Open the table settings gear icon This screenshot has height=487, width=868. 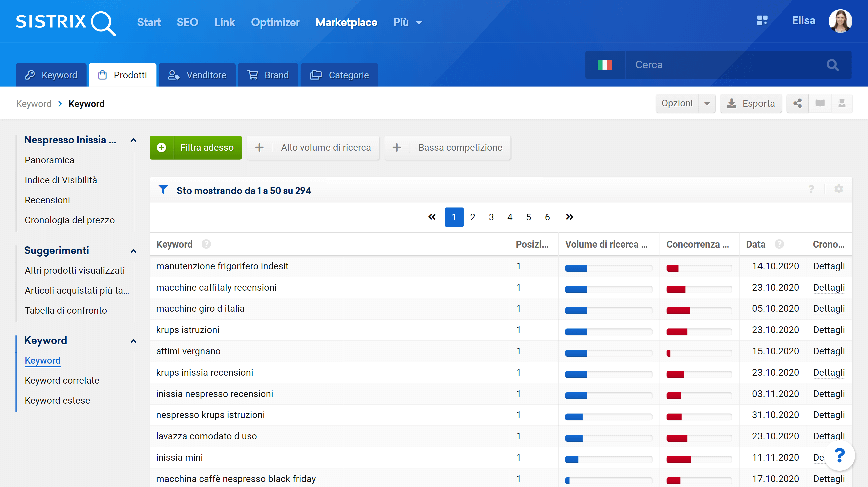[839, 189]
